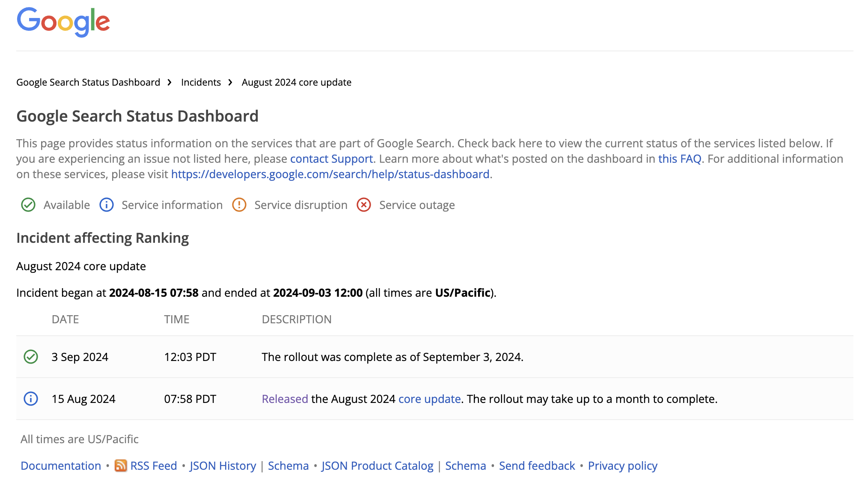The image size is (868, 483).
Task: Click the Released link in the table
Action: click(x=284, y=399)
